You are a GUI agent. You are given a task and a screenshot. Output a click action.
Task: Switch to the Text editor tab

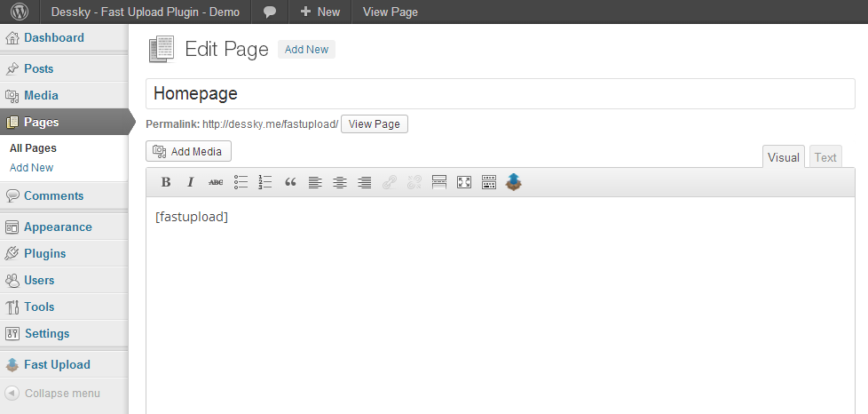pyautogui.click(x=825, y=157)
